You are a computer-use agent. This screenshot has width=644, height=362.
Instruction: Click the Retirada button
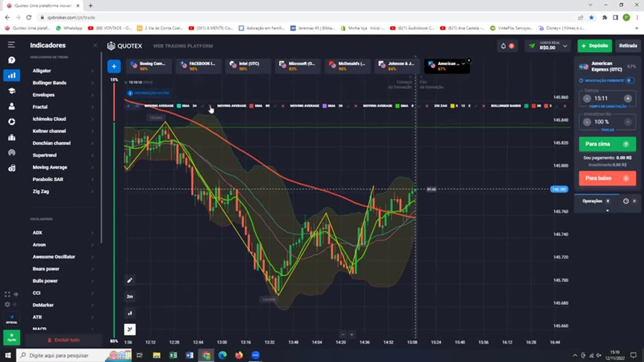click(627, 46)
